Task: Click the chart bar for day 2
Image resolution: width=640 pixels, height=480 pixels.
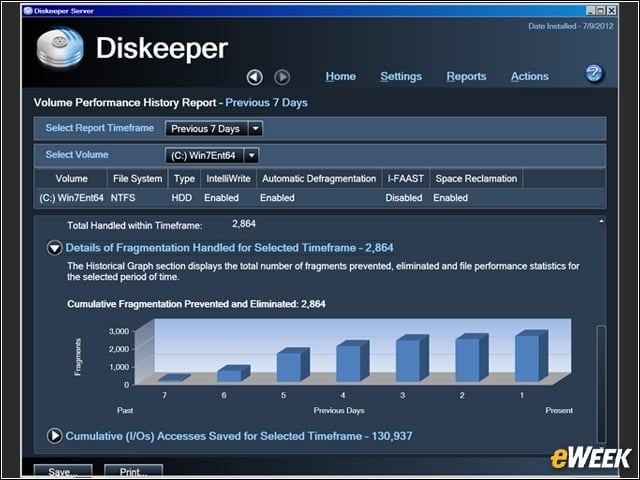Action: 472,358
